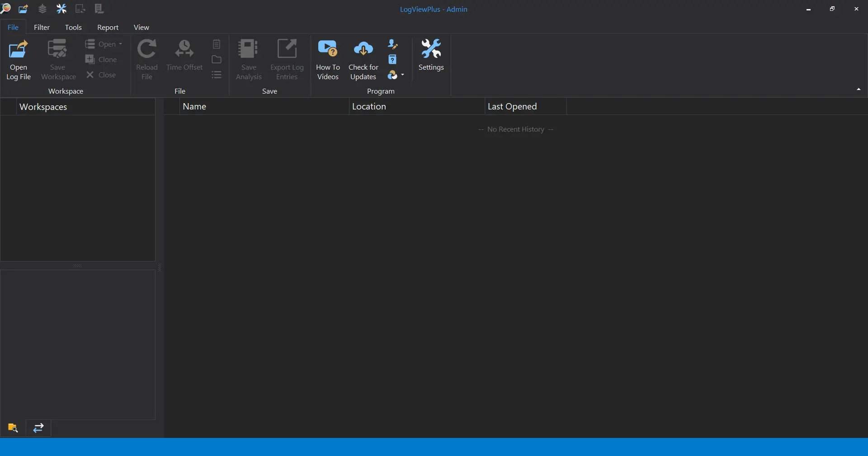Viewport: 868px width, 456px height.
Task: Expand the dropdown arrow beside colored circles icon
Action: tap(402, 75)
